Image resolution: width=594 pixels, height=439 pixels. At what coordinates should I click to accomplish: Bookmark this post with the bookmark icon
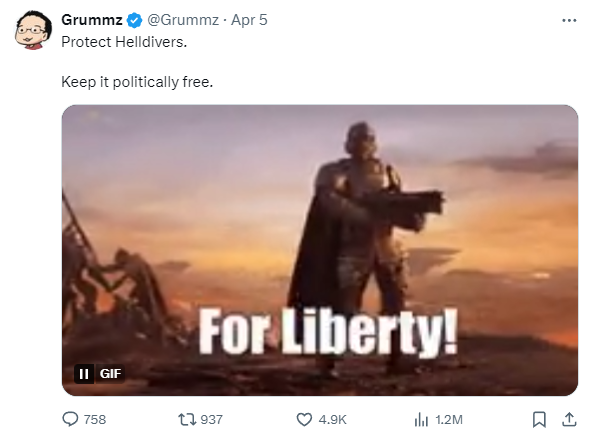tap(539, 419)
